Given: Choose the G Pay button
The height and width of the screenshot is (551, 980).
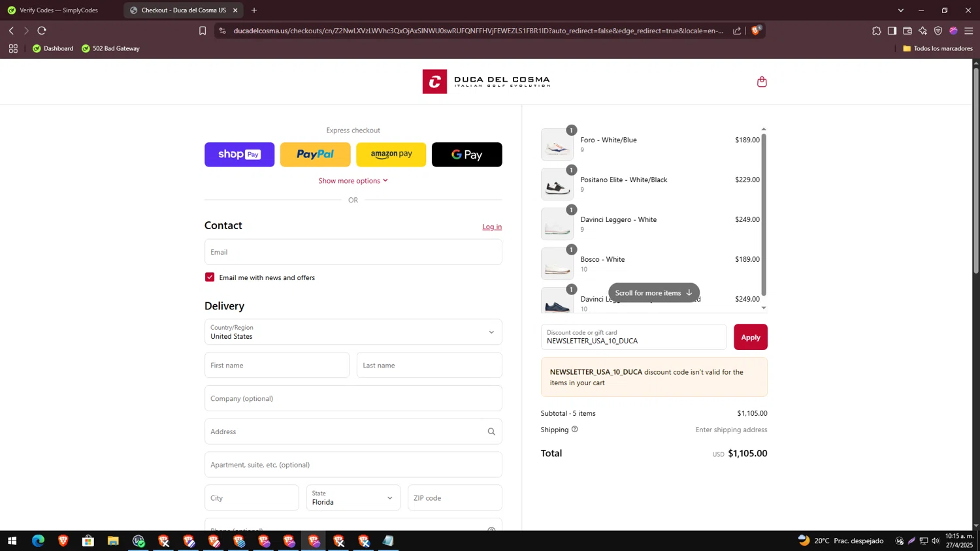Looking at the screenshot, I should pyautogui.click(x=467, y=155).
